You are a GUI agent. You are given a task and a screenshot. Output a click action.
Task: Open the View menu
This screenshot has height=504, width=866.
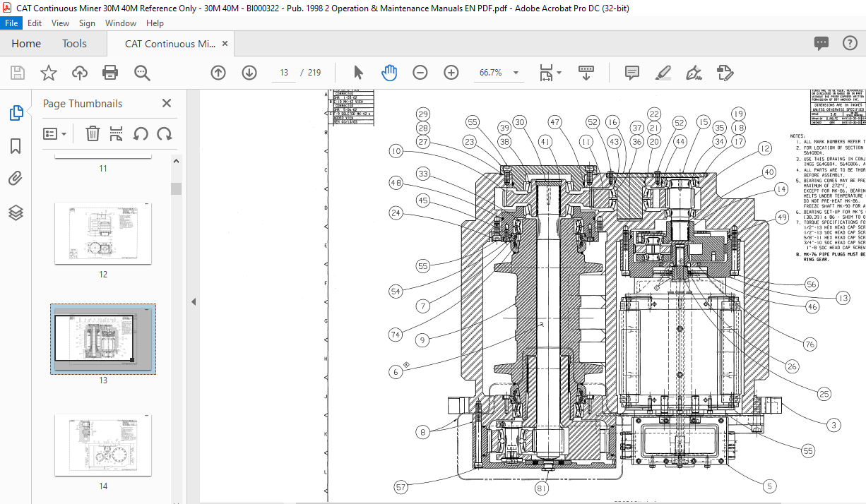[61, 23]
